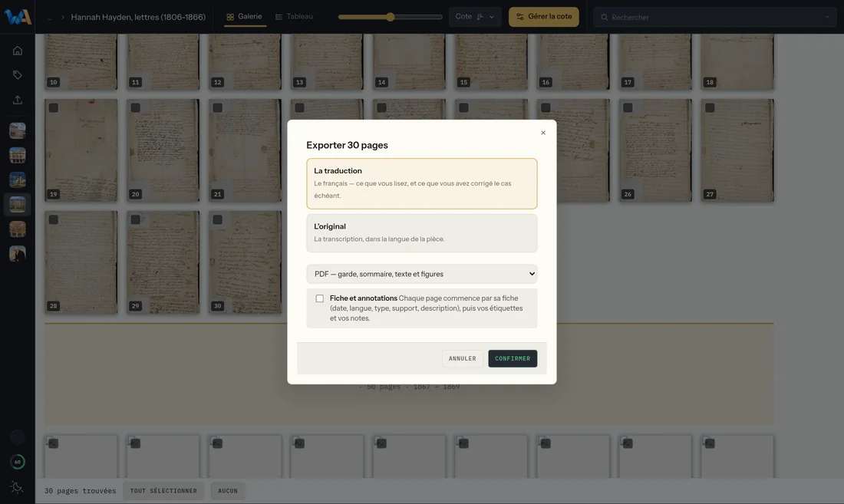The image size is (844, 504).
Task: Click the Hannah Hayden, lettres (1806-1866) breadcrumb title
Action: 138,17
